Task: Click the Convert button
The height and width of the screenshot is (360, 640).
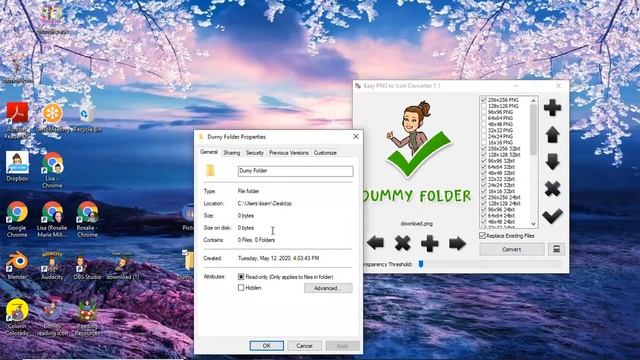Action: 511,249
